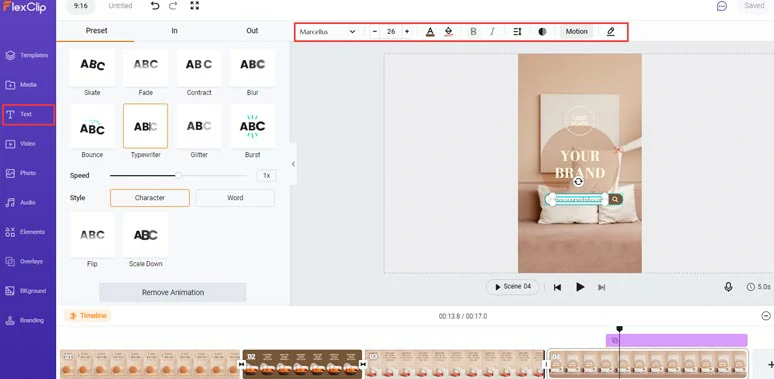Click the font size value 26
Viewport: 774px width, 379px height.
[391, 32]
